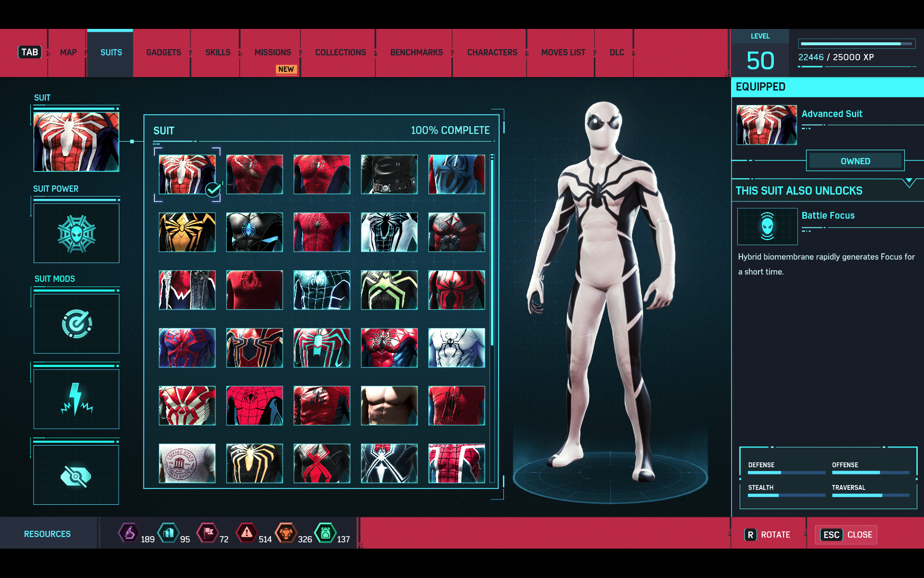Screen dimensions: 924x578
Task: Click the XP progress bar
Action: pos(856,44)
